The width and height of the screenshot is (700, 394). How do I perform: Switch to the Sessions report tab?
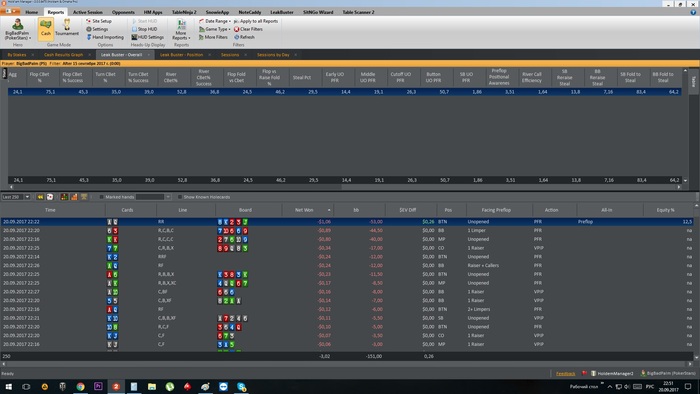point(230,55)
